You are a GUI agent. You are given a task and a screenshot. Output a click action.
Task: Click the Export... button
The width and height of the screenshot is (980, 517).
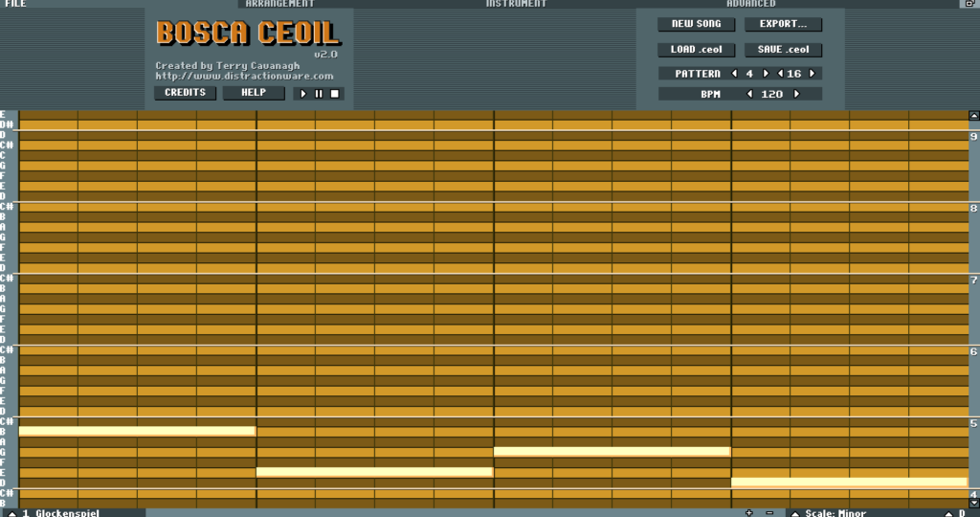pyautogui.click(x=783, y=24)
